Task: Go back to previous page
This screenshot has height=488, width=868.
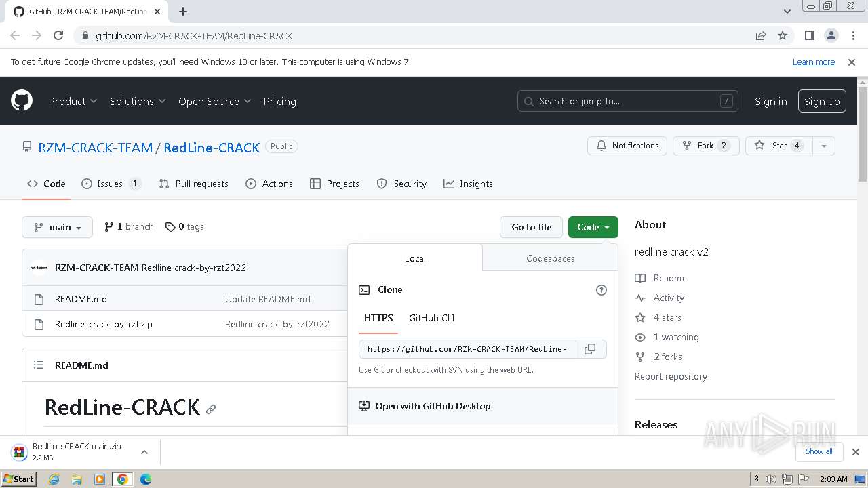Action: pos(15,35)
